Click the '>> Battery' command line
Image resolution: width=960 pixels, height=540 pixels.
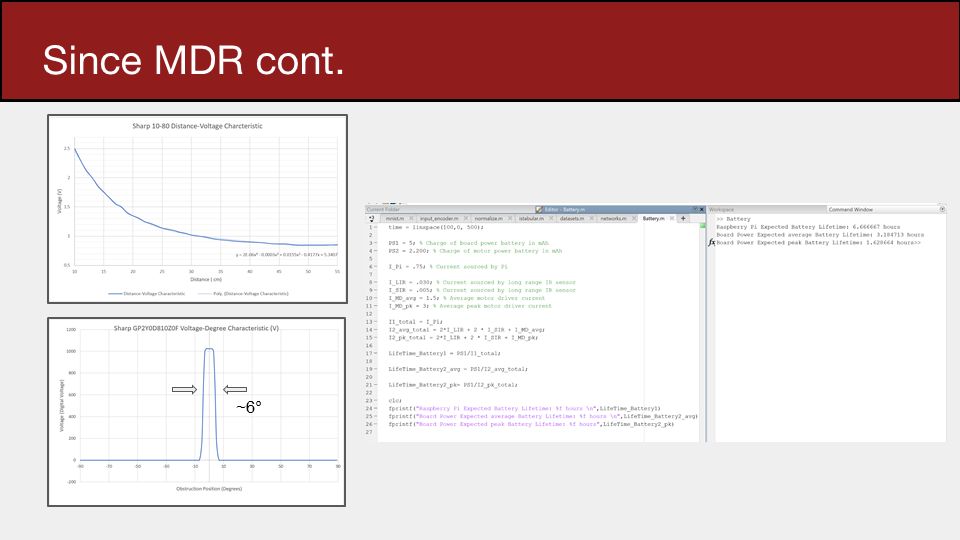733,219
